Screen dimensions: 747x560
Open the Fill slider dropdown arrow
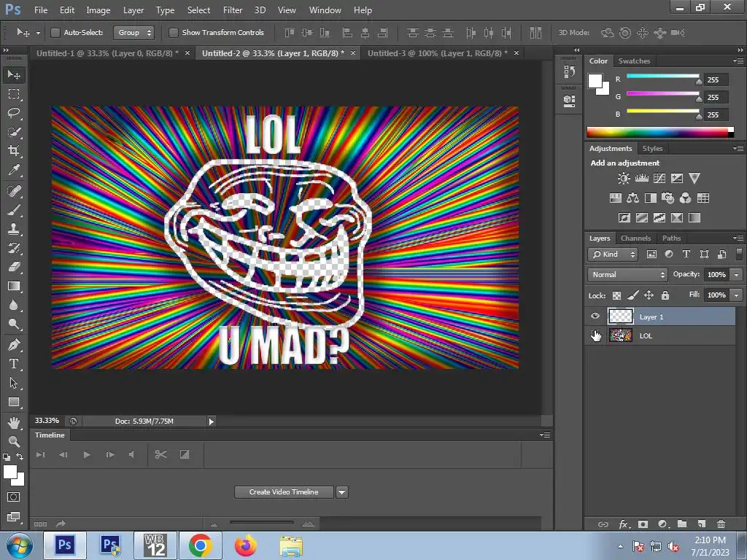[x=737, y=295]
